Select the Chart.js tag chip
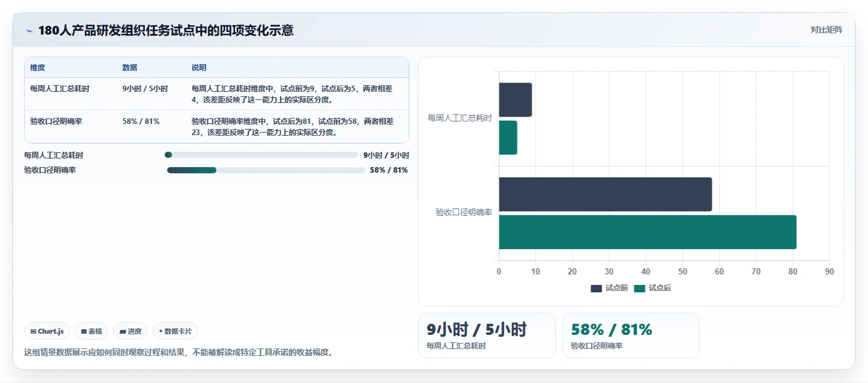The height and width of the screenshot is (383, 868). [x=47, y=331]
